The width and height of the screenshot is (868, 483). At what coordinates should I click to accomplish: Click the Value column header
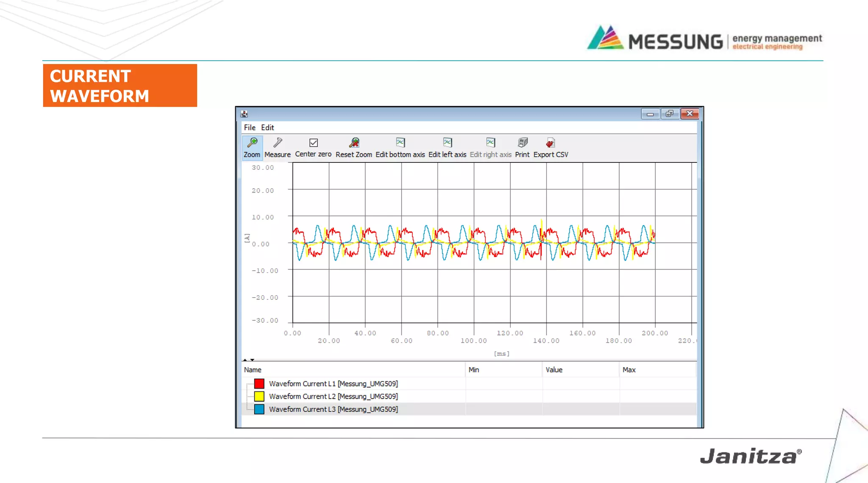[x=554, y=370]
